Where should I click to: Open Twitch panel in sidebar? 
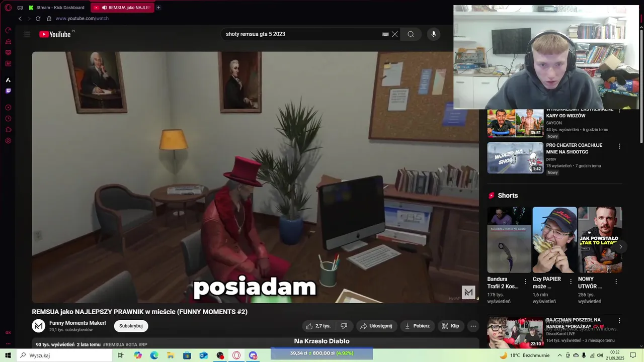8,91
